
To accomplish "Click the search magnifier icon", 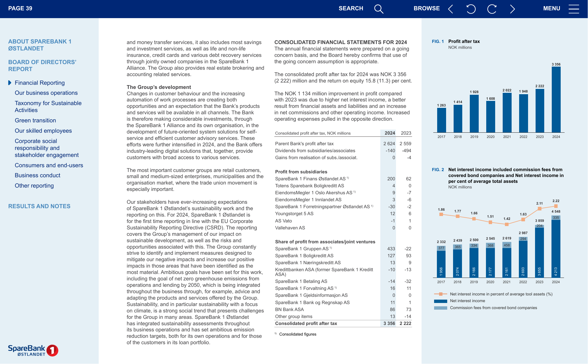I will pyautogui.click(x=379, y=9).
